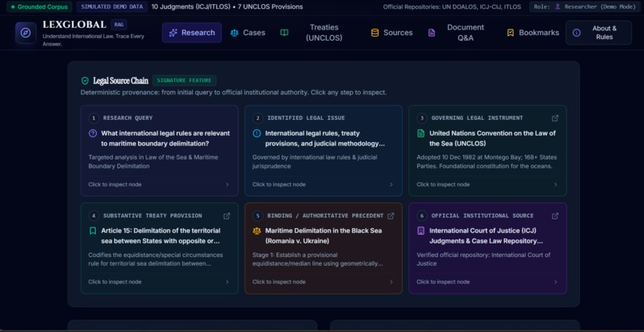Click 'Click to inspect node' under Romania v. Ukraine
Image resolution: width=644 pixels, height=332 pixels.
tap(279, 282)
